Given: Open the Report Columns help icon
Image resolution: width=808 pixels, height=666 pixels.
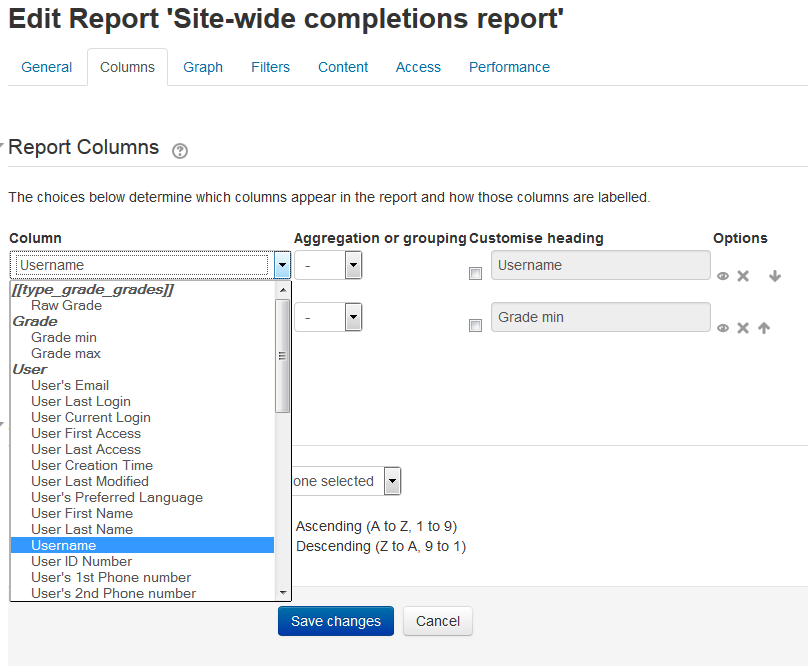Looking at the screenshot, I should 180,151.
